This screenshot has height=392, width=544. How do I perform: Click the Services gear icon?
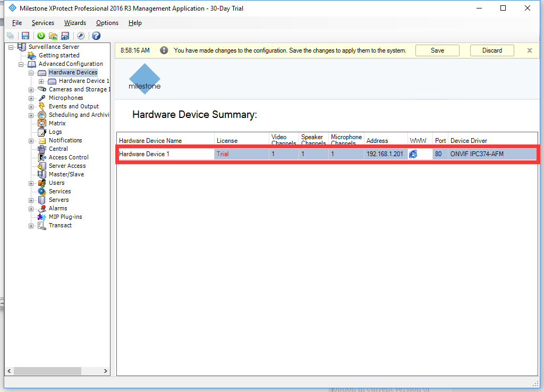[42, 192]
